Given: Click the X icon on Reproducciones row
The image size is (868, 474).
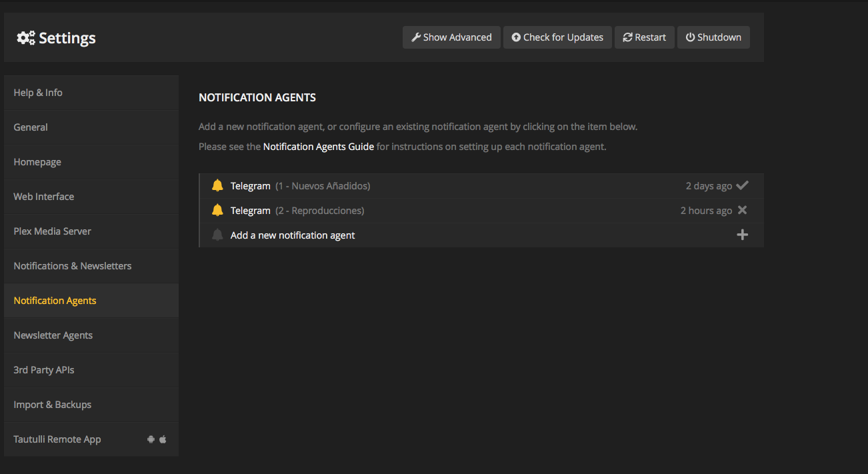Looking at the screenshot, I should [x=742, y=211].
